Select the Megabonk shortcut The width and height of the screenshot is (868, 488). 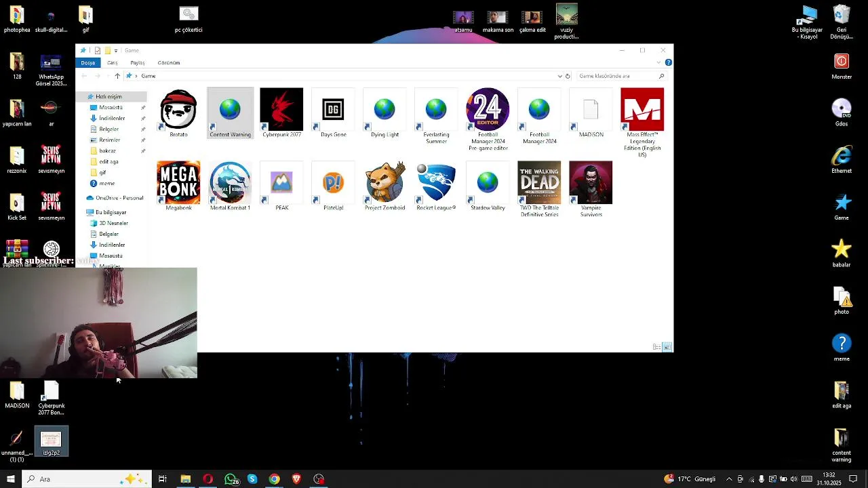click(178, 186)
